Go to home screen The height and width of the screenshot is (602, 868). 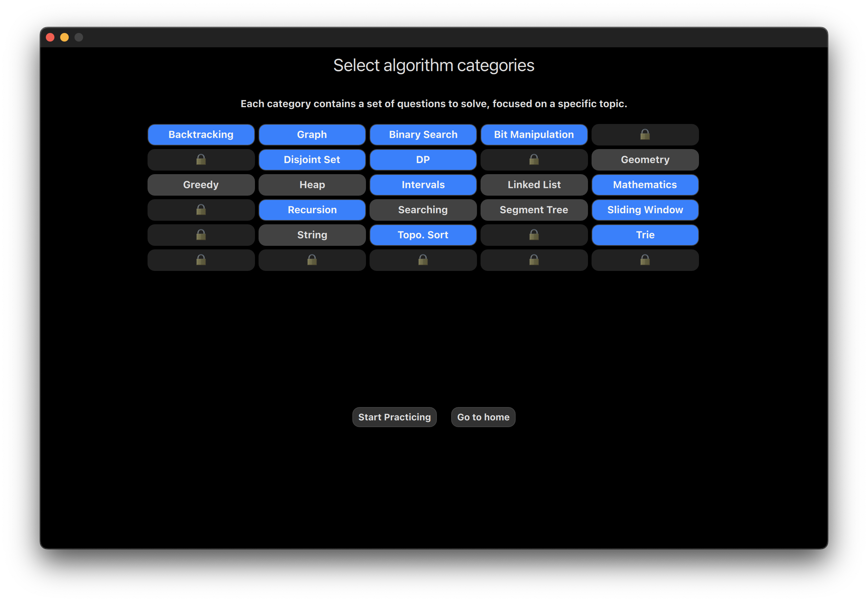coord(483,417)
